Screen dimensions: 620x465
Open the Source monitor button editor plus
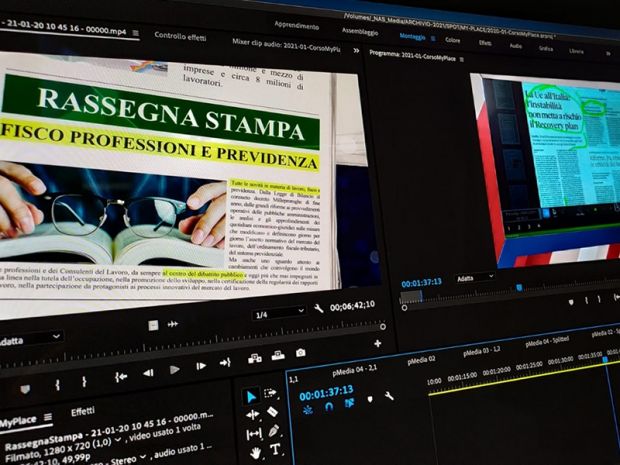tap(378, 343)
